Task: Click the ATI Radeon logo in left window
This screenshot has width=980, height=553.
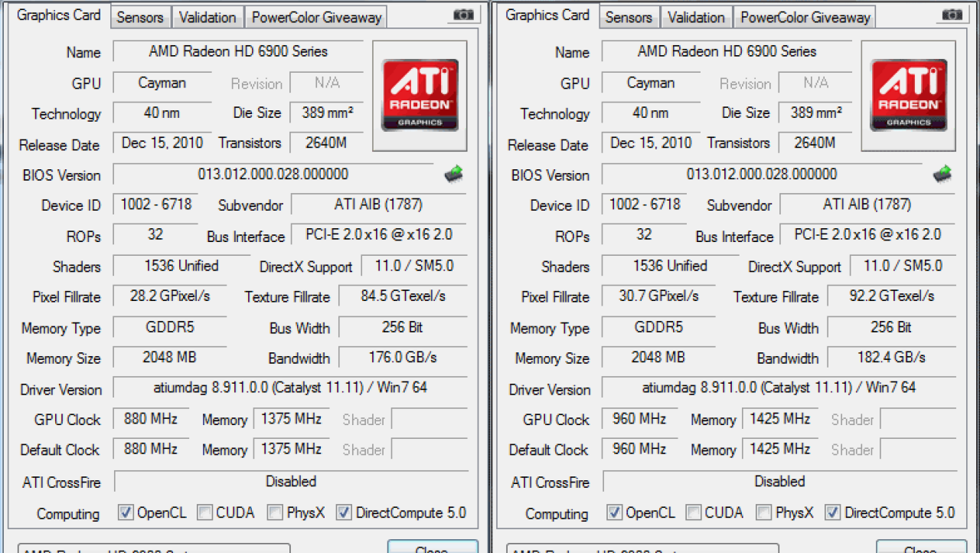Action: tap(420, 95)
